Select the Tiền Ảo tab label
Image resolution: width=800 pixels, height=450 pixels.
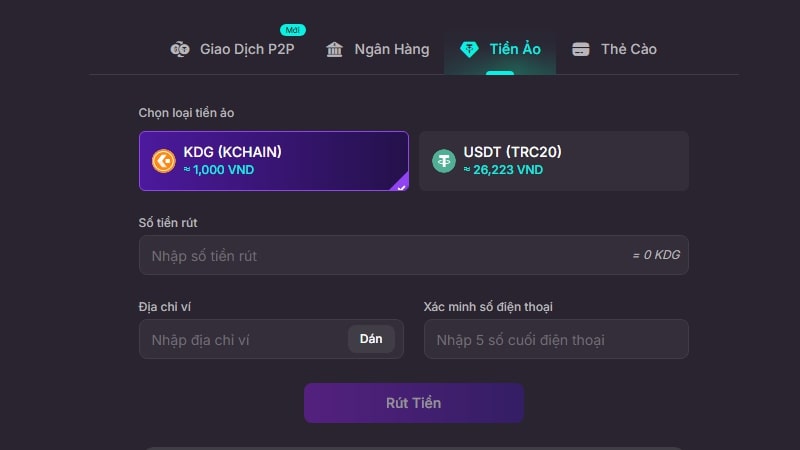pyautogui.click(x=514, y=49)
